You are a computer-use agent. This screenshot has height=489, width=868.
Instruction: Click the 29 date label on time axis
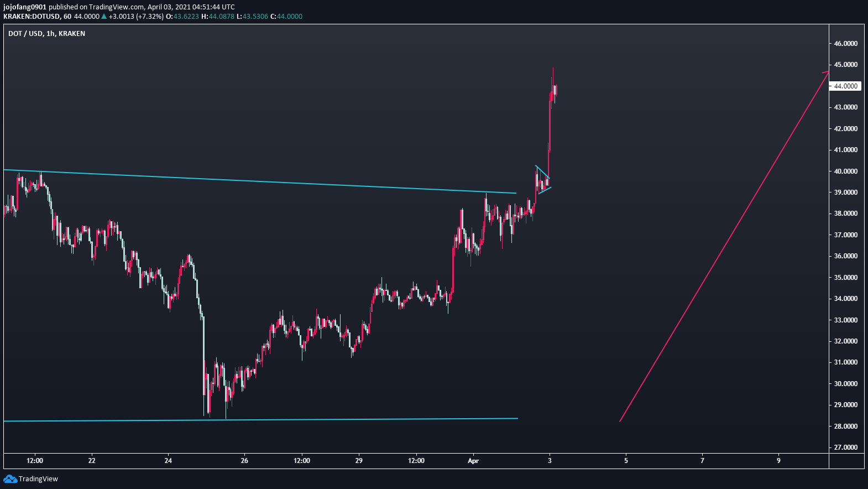coord(359,461)
